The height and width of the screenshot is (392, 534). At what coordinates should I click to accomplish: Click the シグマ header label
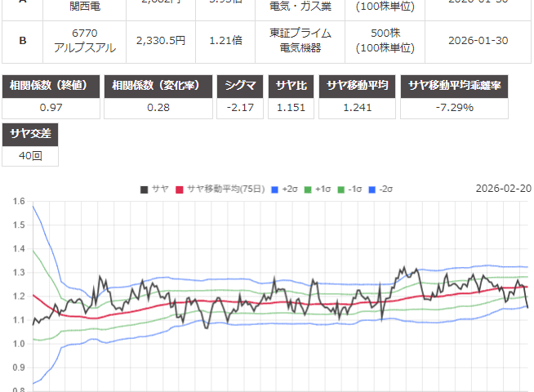coord(241,86)
